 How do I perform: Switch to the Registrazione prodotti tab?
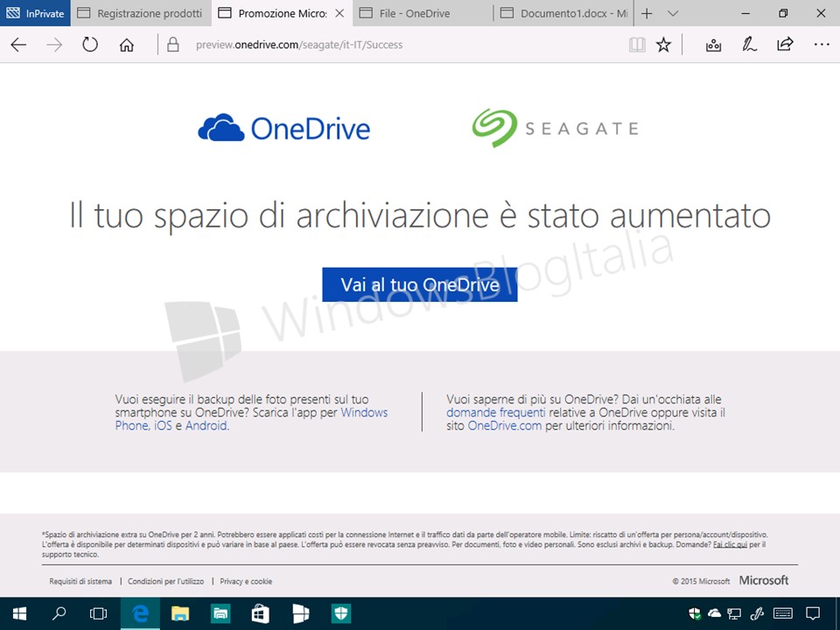tap(142, 13)
